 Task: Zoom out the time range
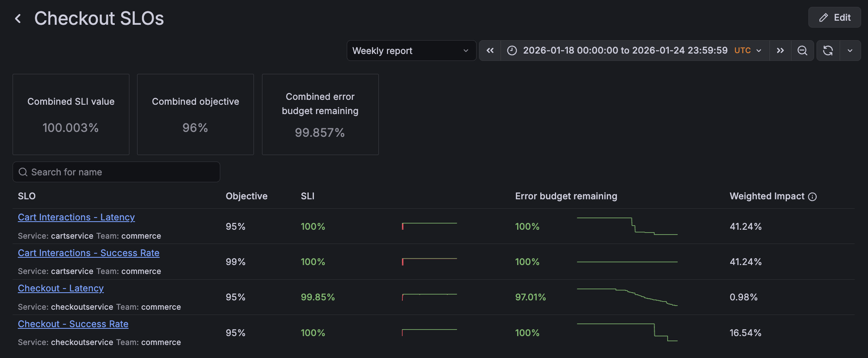pyautogui.click(x=802, y=51)
